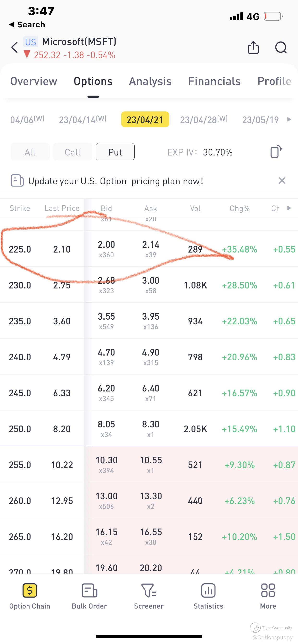Image resolution: width=298 pixels, height=644 pixels.
Task: Select the Put options filter
Action: (x=115, y=152)
